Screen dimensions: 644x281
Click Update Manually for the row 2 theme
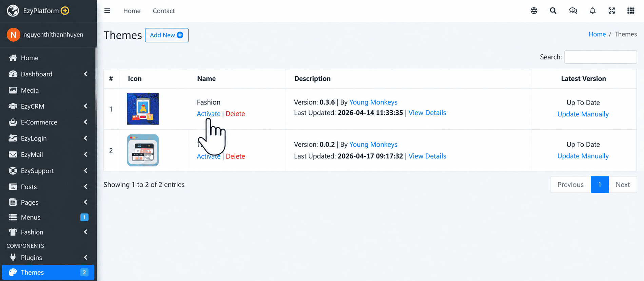[x=583, y=156]
